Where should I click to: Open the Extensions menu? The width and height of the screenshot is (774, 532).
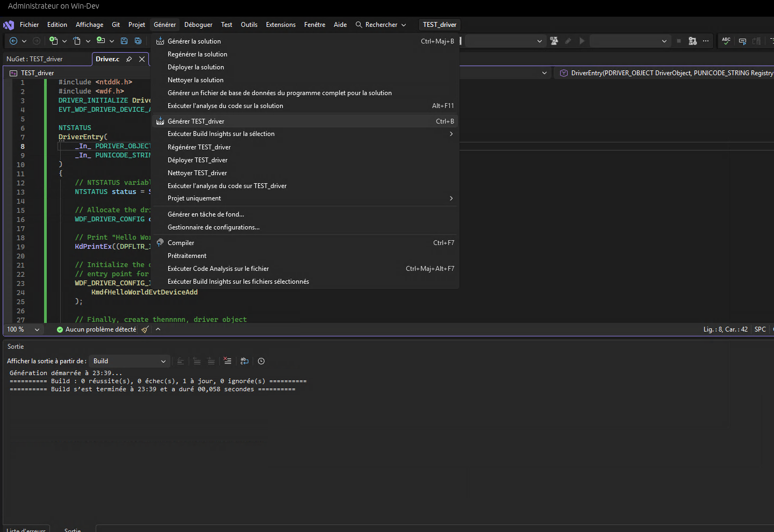pyautogui.click(x=281, y=25)
